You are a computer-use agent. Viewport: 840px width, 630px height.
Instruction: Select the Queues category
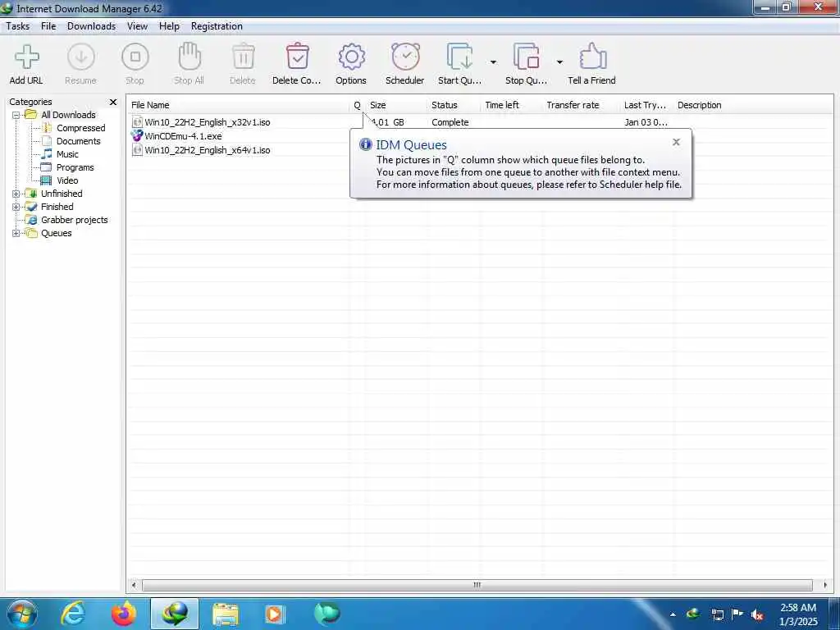(57, 233)
